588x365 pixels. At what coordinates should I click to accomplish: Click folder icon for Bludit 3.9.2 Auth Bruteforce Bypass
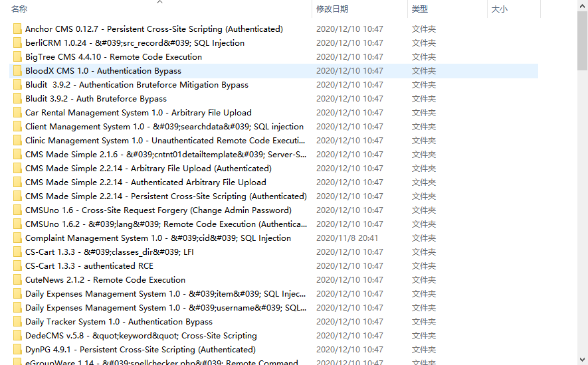(x=17, y=99)
